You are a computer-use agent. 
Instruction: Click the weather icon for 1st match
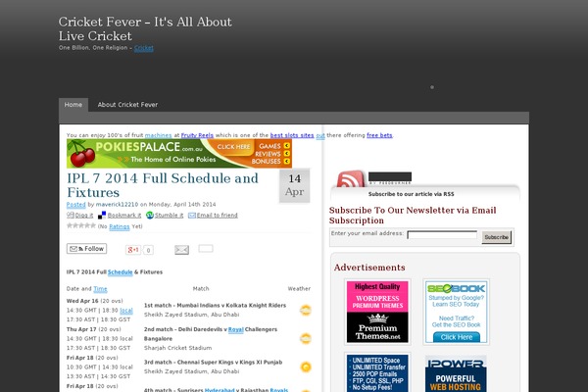coord(306,311)
